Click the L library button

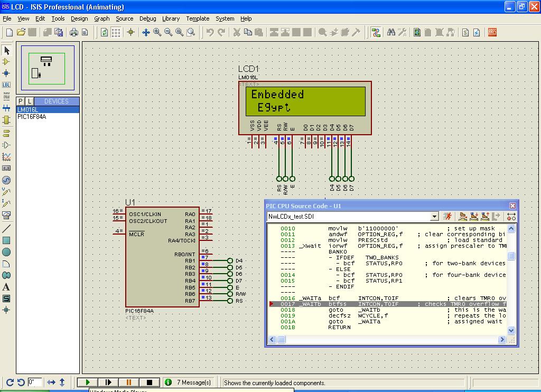pos(30,101)
